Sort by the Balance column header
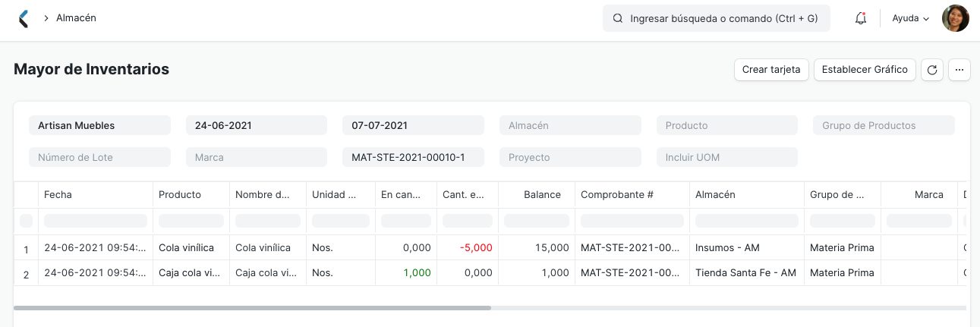Screen dimensions: 980x327 pos(537,195)
